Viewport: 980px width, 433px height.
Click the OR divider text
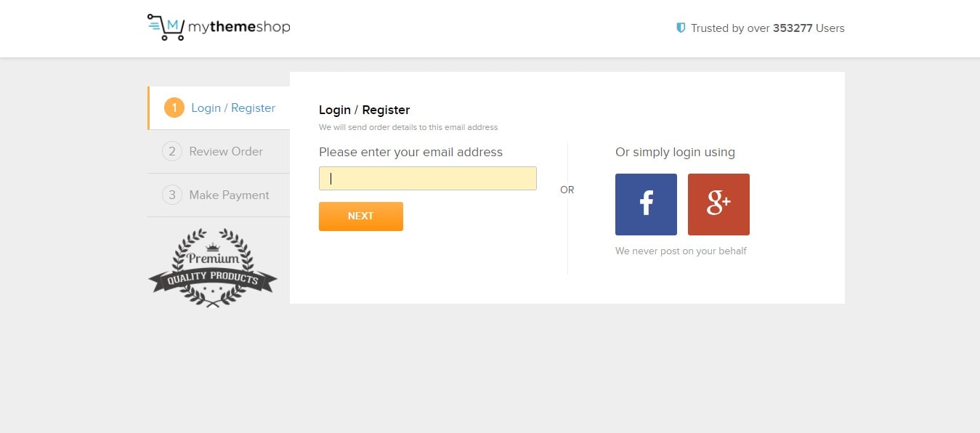point(567,190)
